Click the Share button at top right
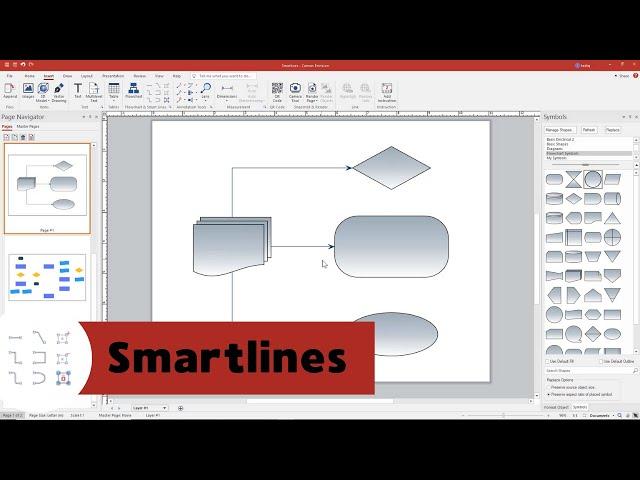Viewport: 640px width, 480px height. point(622,76)
